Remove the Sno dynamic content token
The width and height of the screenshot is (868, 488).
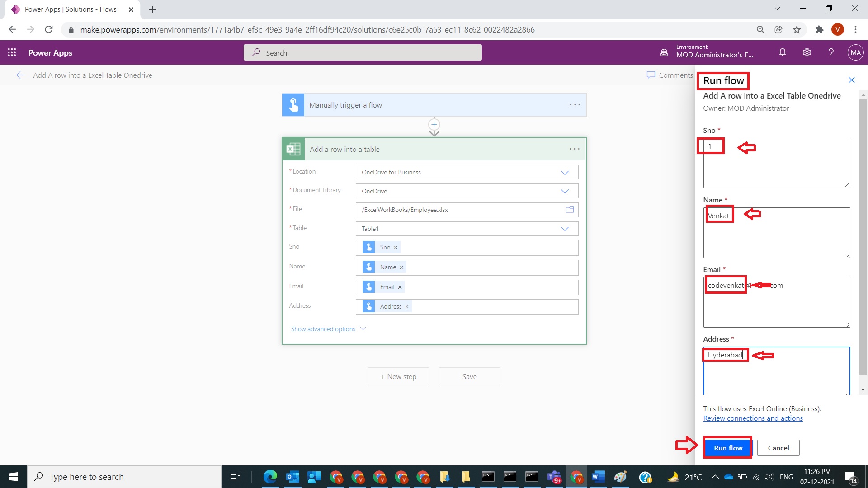(396, 247)
